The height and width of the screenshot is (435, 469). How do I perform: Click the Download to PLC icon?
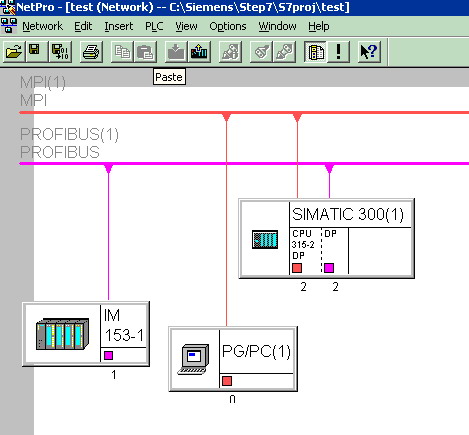(x=176, y=52)
